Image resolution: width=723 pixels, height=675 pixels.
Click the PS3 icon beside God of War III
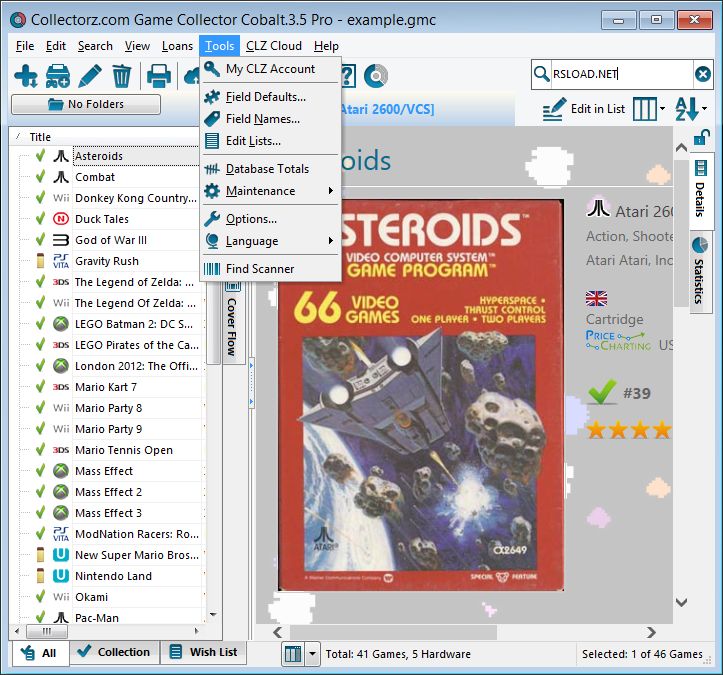tap(61, 240)
